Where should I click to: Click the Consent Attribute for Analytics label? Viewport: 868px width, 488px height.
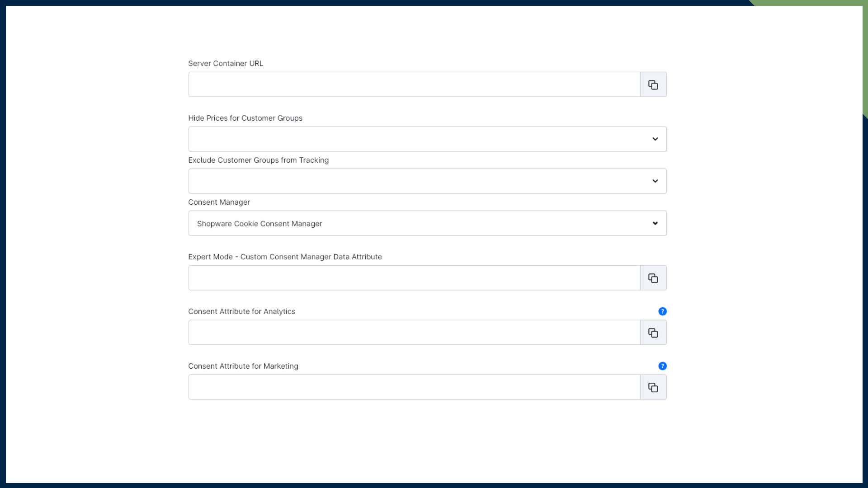(x=241, y=311)
